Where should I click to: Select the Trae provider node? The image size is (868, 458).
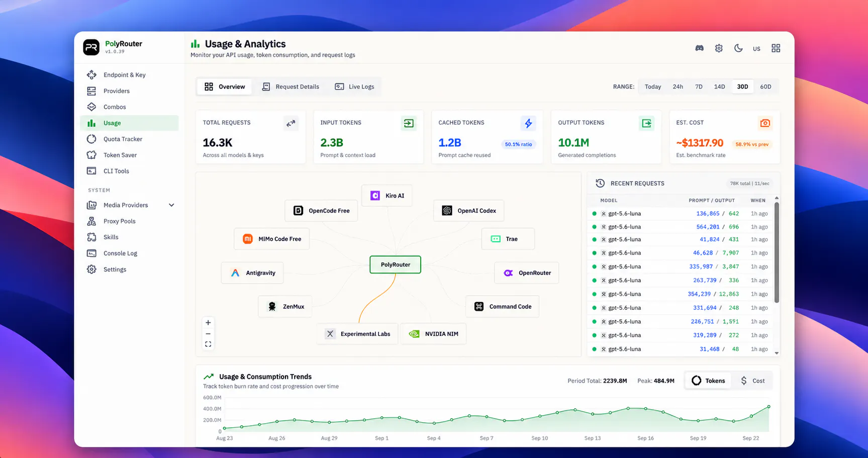[x=508, y=239]
